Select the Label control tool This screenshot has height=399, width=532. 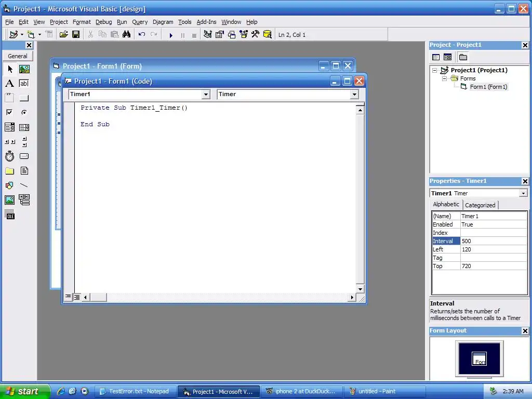10,84
